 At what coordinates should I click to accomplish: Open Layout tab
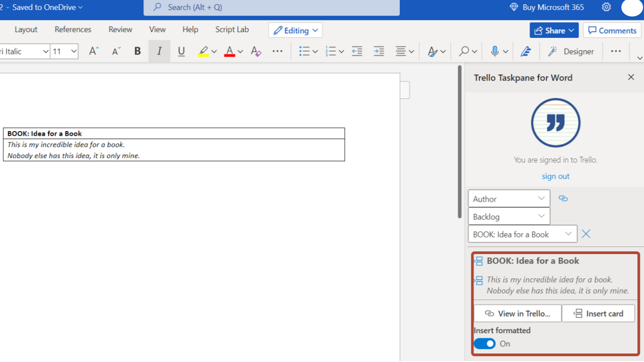(26, 29)
